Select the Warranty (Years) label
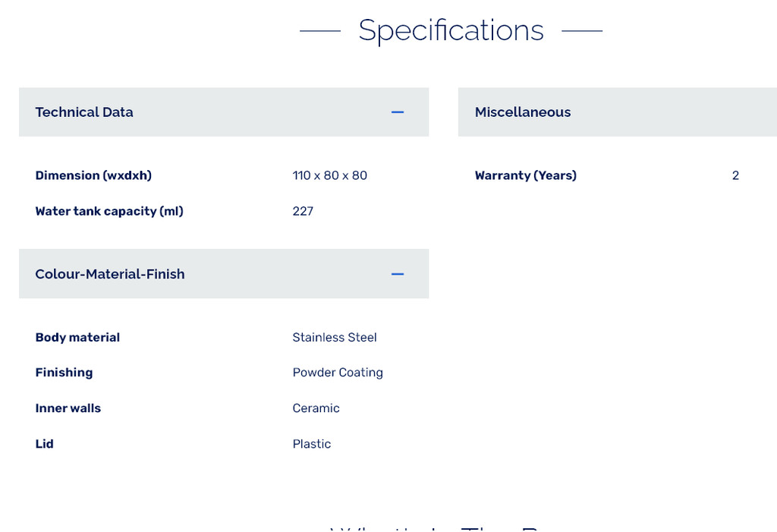This screenshot has height=532, width=777. click(525, 175)
